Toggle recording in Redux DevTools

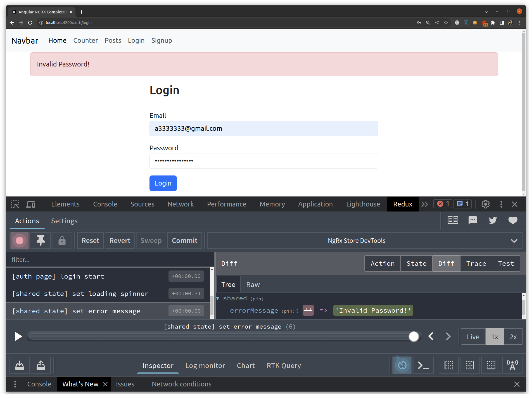pos(19,240)
